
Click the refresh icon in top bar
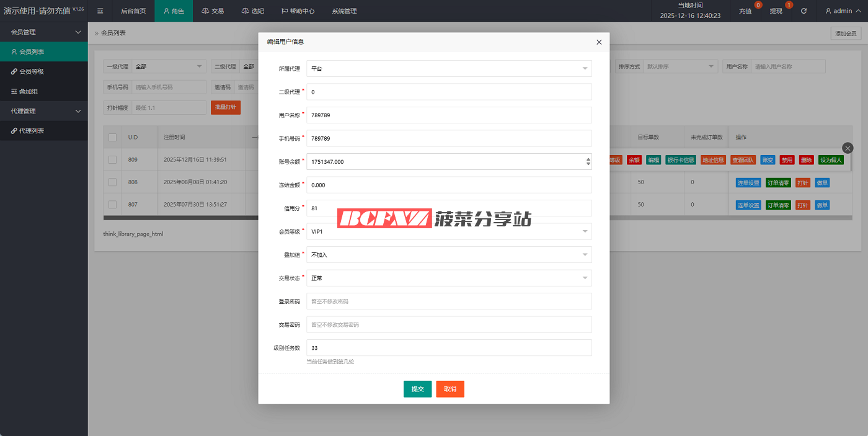[804, 11]
